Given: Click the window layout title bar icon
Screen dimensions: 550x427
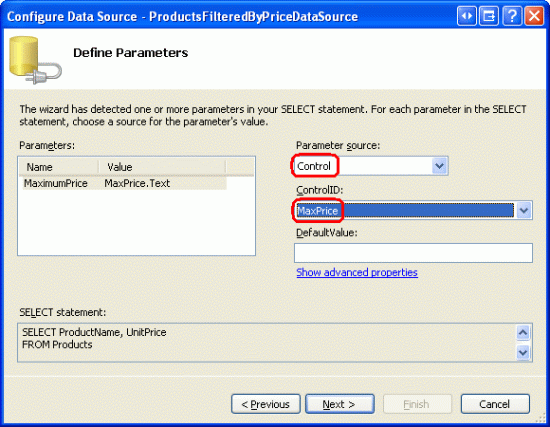Looking at the screenshot, I should [489, 16].
